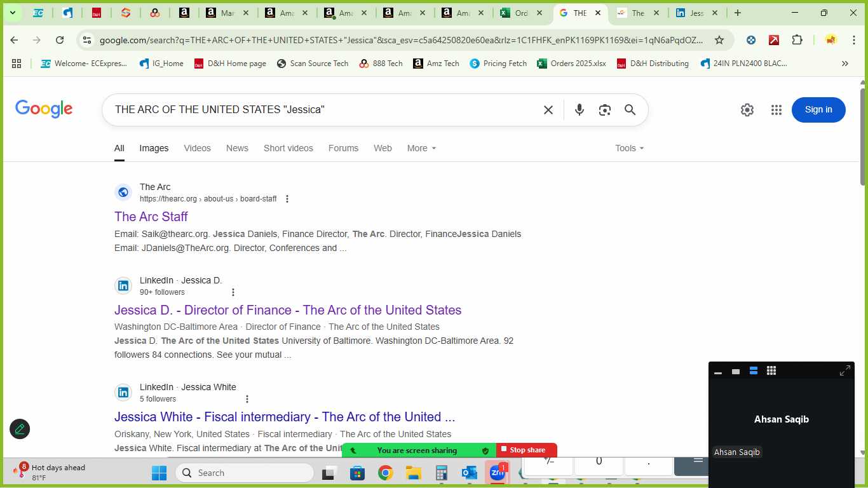The image size is (868, 488).
Task: Open Chrome extensions puzzle icon
Action: 797,40
